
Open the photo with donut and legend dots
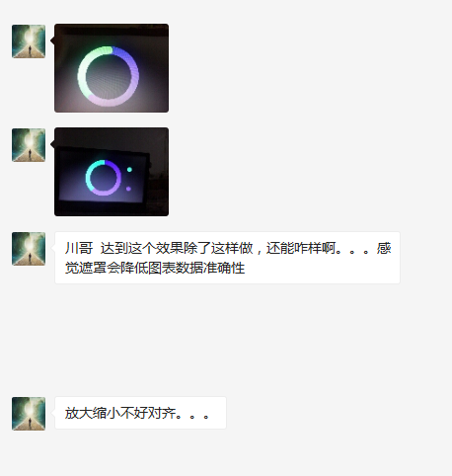[112, 172]
